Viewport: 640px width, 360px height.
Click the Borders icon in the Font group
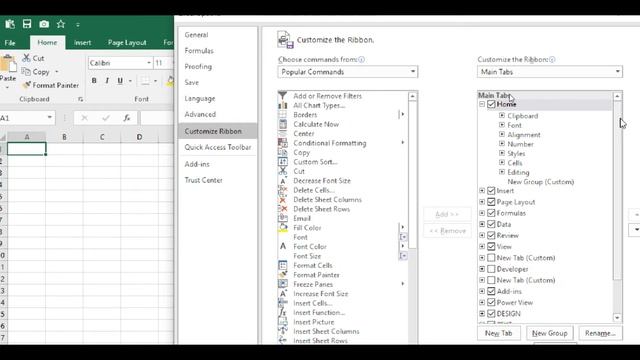145,81
